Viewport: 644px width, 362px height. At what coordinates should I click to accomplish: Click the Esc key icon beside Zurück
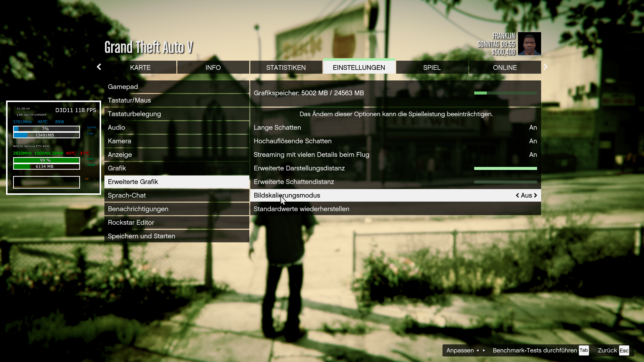[624, 350]
